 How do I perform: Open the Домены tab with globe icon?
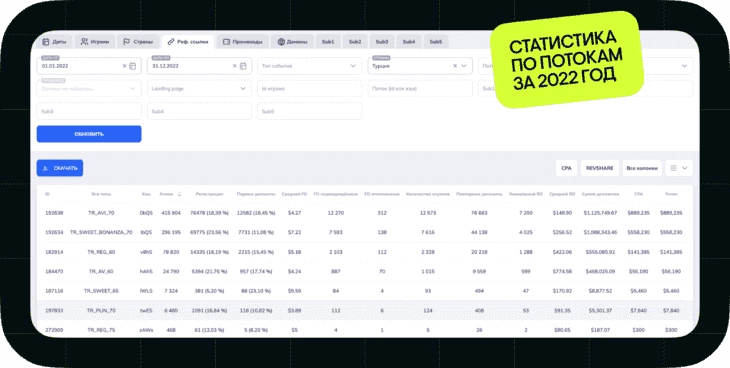point(292,42)
